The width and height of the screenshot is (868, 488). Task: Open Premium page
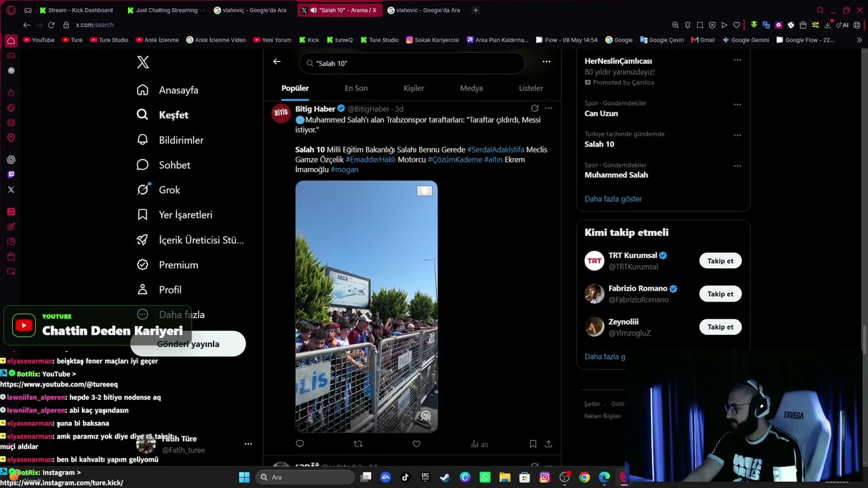coord(167,265)
